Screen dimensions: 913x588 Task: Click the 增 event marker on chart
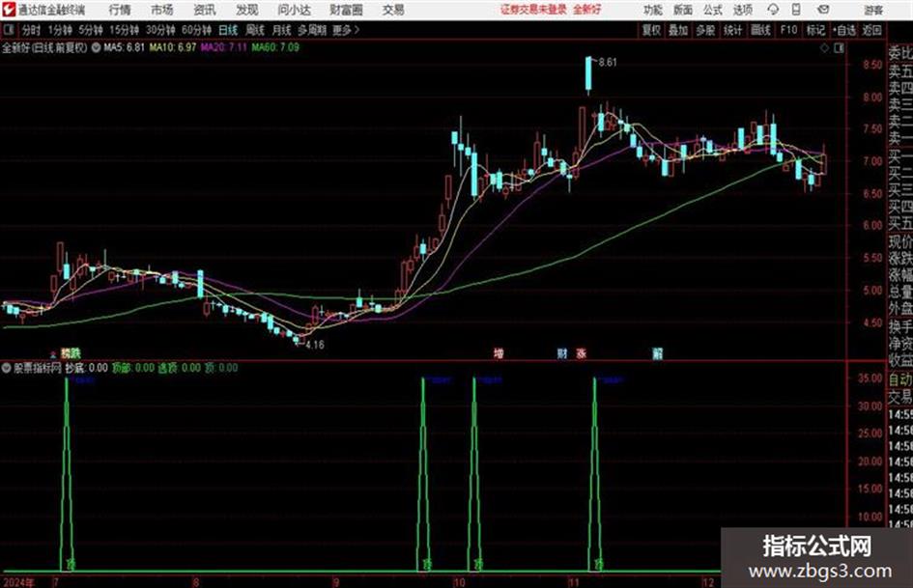[499, 352]
